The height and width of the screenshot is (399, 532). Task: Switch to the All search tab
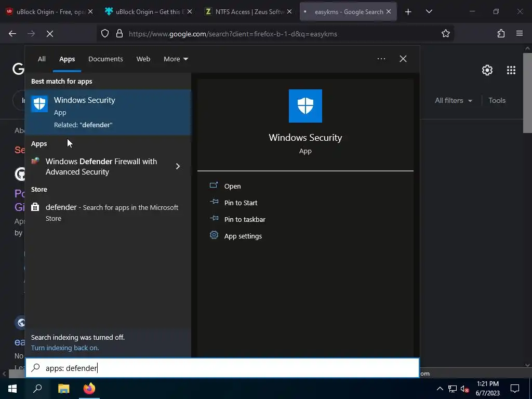tap(42, 59)
